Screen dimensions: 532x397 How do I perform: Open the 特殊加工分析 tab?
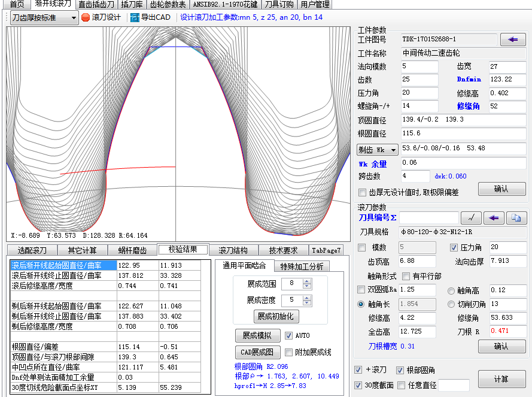point(302,266)
